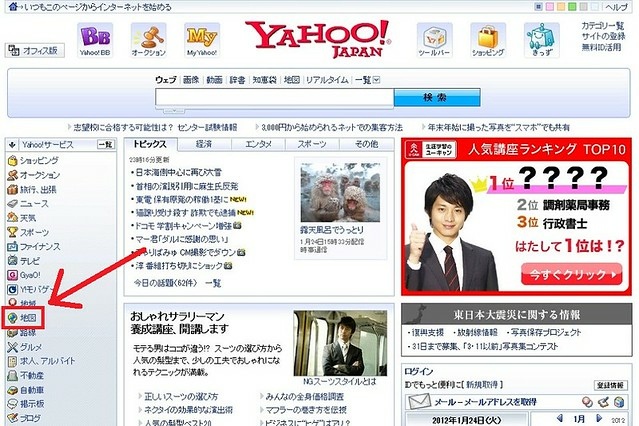The image size is (639, 426).
Task: Select the 画像 search tab
Action: (191, 80)
